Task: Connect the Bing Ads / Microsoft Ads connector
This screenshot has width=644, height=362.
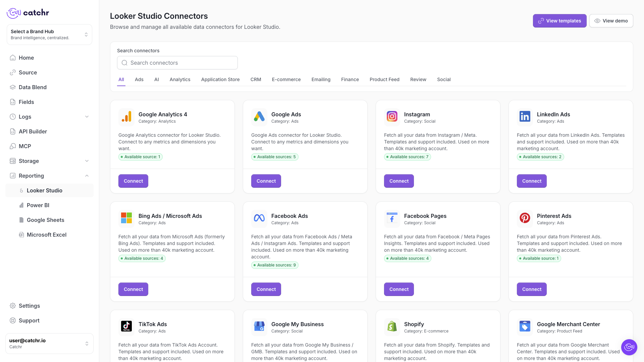Action: (x=133, y=289)
